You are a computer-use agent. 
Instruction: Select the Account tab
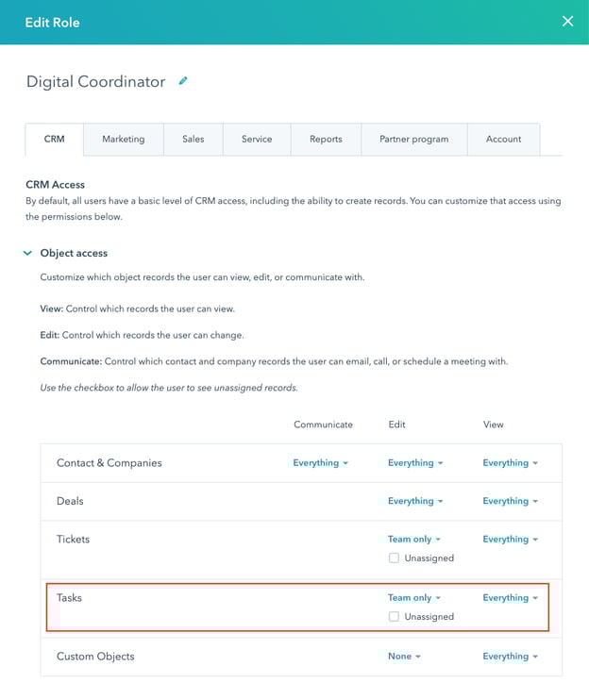pyautogui.click(x=503, y=139)
